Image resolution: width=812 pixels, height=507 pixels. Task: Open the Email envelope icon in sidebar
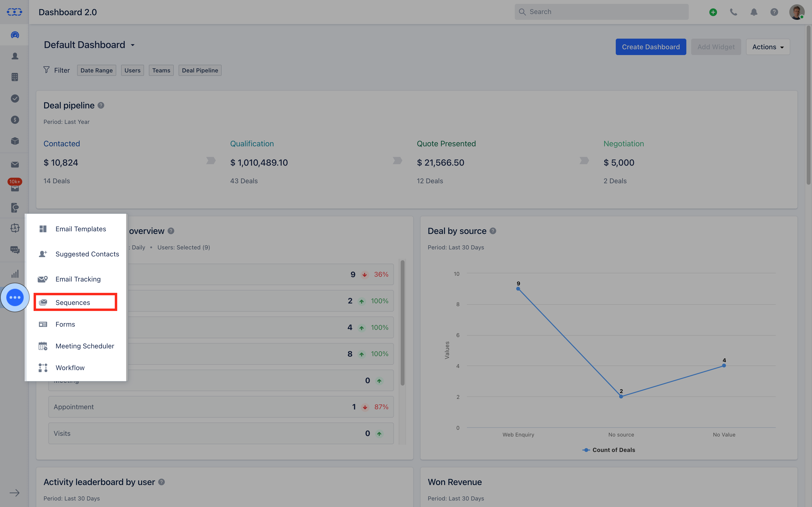[x=14, y=164]
